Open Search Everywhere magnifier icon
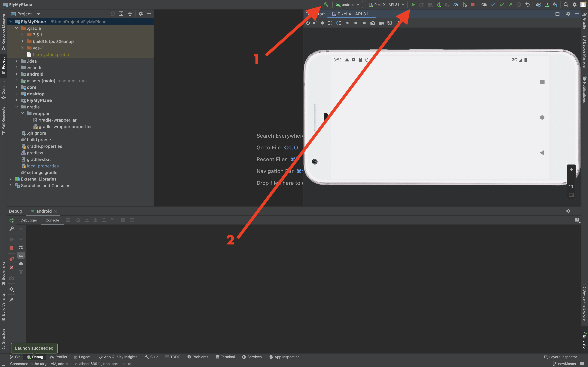Screen dimensions: 588x367 click(566, 5)
